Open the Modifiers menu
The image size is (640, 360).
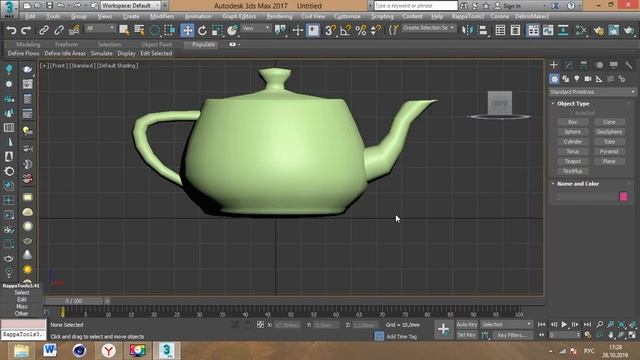point(162,16)
